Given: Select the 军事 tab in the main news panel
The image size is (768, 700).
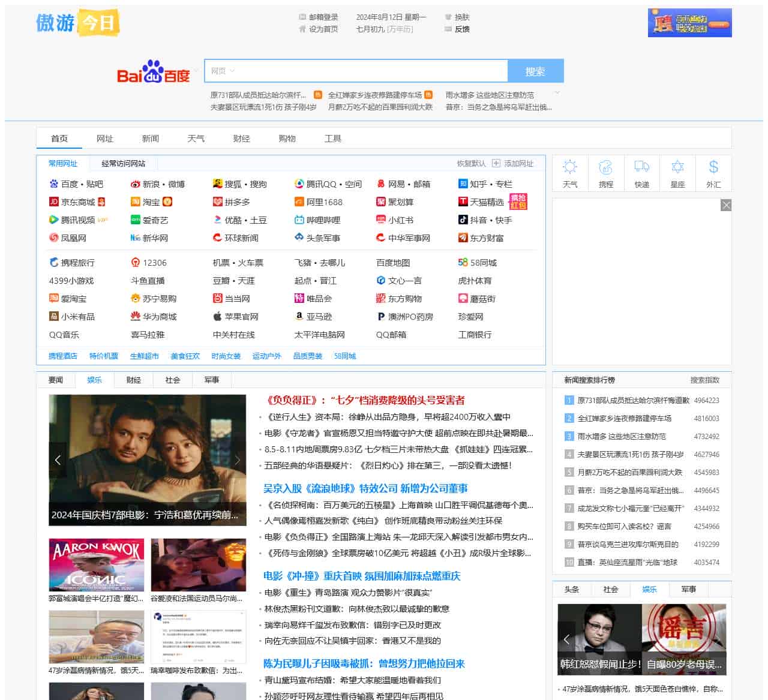Looking at the screenshot, I should pyautogui.click(x=212, y=380).
